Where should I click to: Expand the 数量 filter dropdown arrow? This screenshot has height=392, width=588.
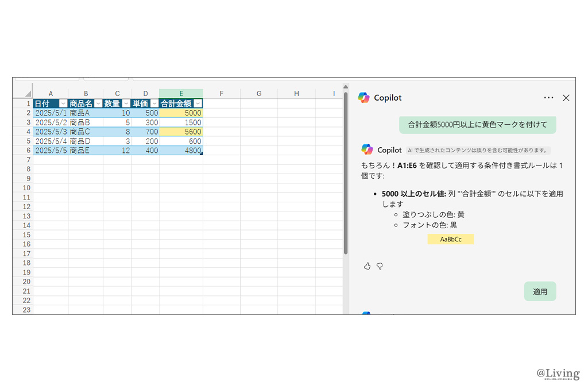click(126, 103)
